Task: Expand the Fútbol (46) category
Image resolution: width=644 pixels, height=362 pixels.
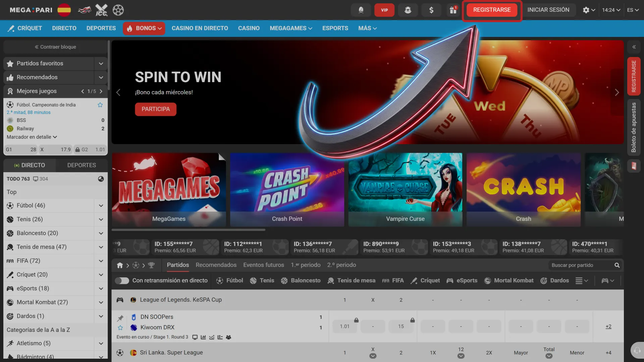Action: [101, 206]
